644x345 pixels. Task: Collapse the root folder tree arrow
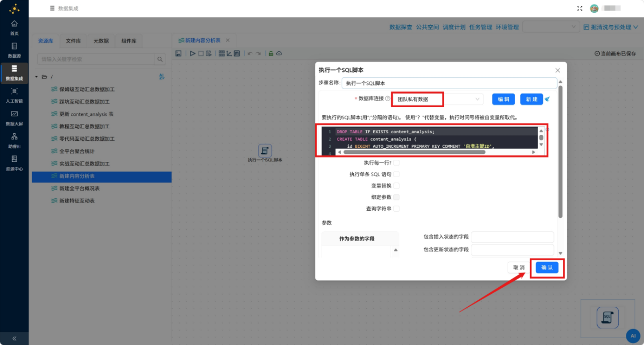36,77
